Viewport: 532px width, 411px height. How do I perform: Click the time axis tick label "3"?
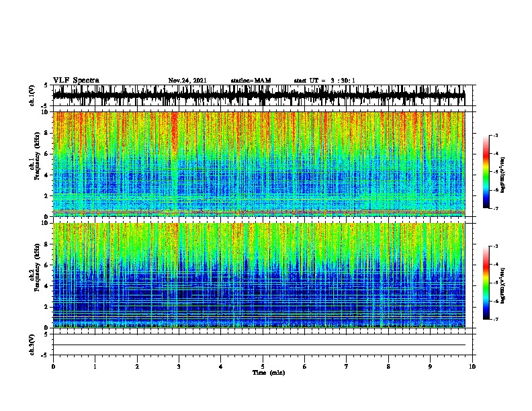(179, 367)
